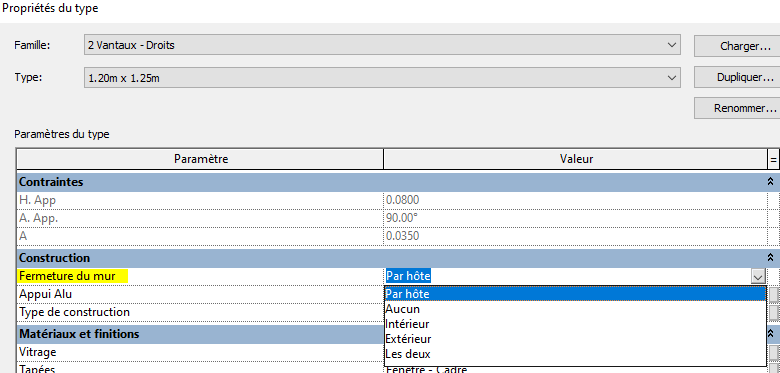Click the = column header
The height and width of the screenshot is (373, 780).
tap(773, 159)
